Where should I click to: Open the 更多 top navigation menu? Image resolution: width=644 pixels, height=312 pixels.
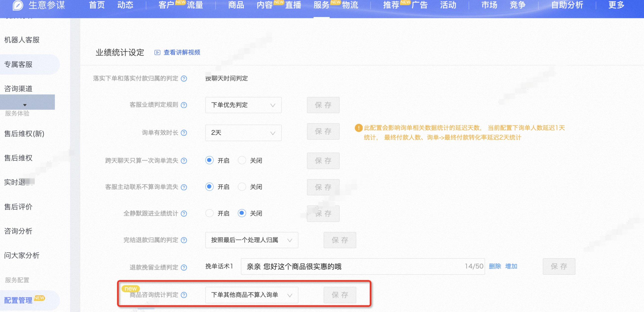[616, 5]
